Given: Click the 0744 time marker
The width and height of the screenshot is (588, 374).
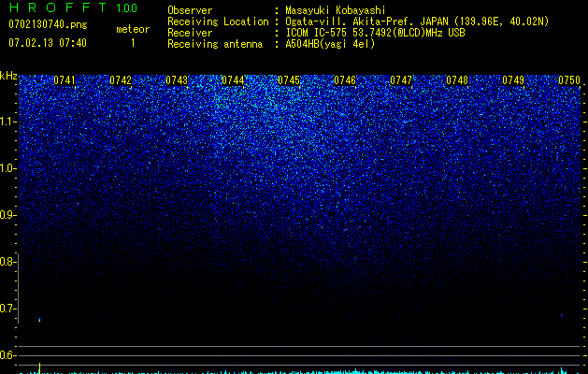Looking at the screenshot, I should 233,80.
